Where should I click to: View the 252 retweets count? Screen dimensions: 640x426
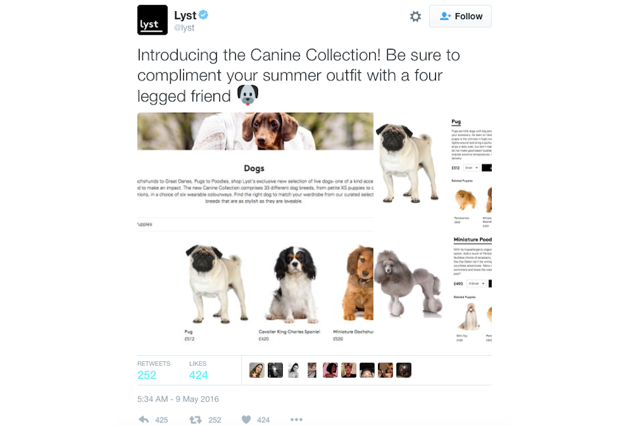tap(147, 375)
